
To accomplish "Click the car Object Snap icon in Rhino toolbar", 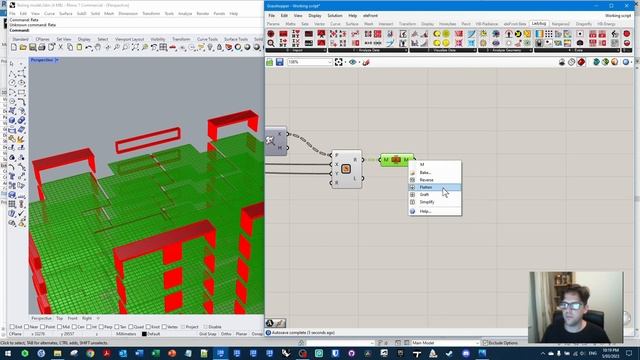I will click(173, 47).
